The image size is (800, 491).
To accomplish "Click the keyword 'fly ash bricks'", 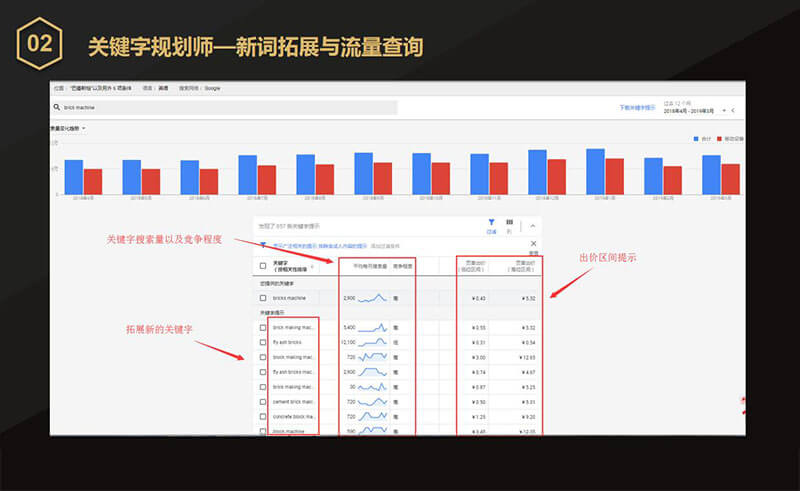I will point(287,342).
